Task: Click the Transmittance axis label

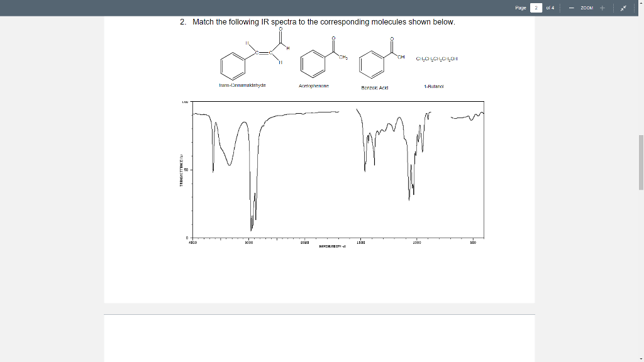Action: click(x=182, y=170)
